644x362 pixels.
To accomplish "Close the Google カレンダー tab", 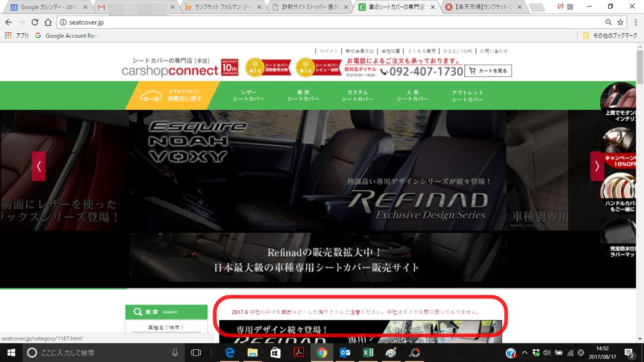I will point(85,8).
